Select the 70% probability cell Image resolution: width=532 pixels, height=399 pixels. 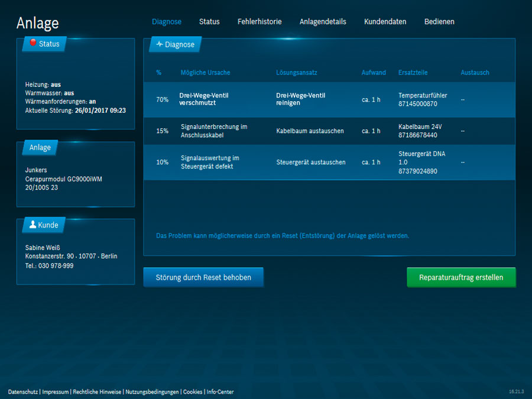[x=162, y=99]
